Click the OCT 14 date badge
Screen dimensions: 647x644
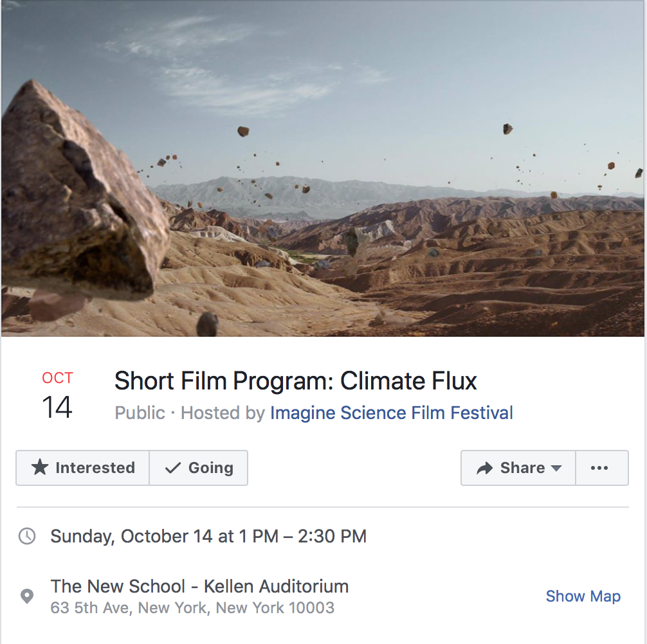point(57,395)
